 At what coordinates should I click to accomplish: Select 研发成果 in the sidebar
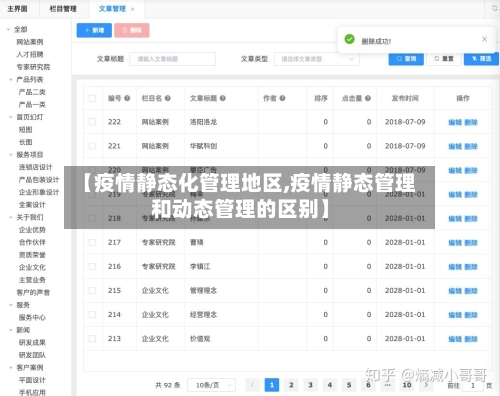pos(32,342)
